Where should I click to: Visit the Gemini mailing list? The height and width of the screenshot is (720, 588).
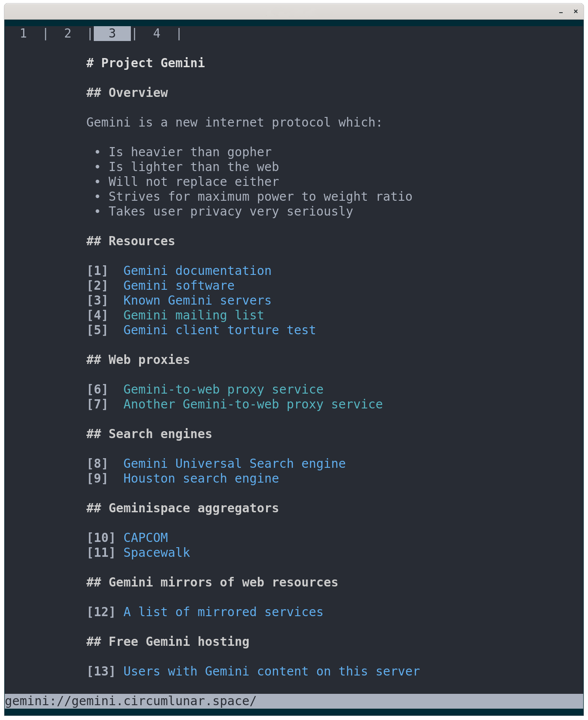(193, 315)
